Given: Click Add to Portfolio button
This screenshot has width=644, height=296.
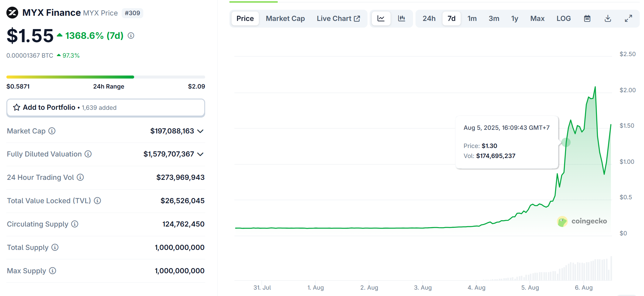Looking at the screenshot, I should pyautogui.click(x=106, y=108).
